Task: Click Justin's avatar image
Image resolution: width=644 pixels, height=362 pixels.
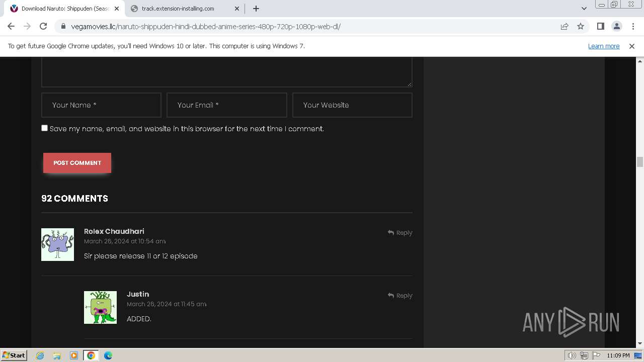Action: (x=100, y=307)
